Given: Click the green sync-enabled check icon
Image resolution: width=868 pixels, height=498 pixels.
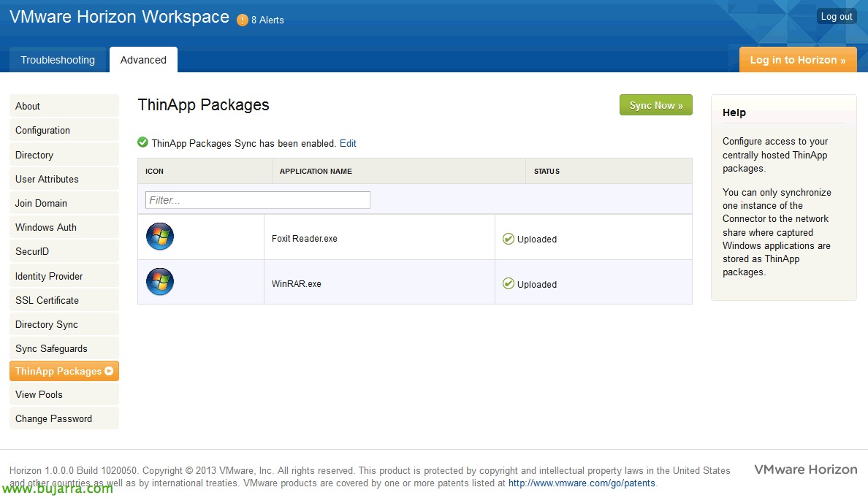Looking at the screenshot, I should point(142,142).
